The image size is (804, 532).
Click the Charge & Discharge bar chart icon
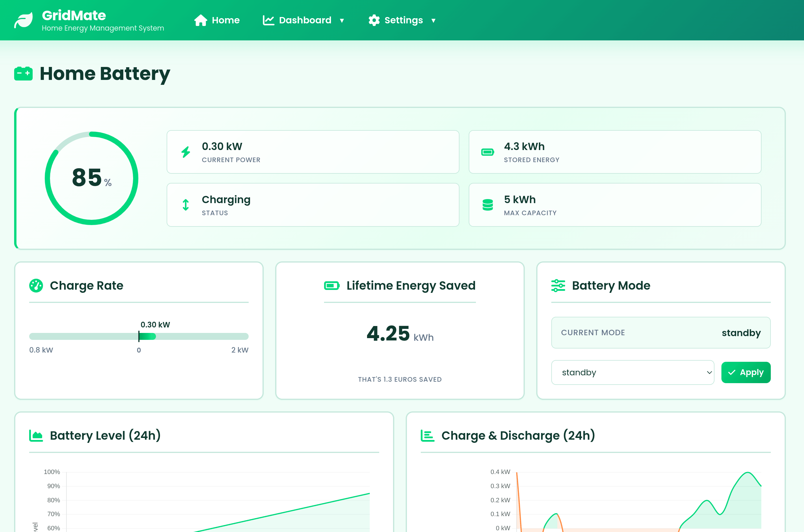pyautogui.click(x=427, y=435)
